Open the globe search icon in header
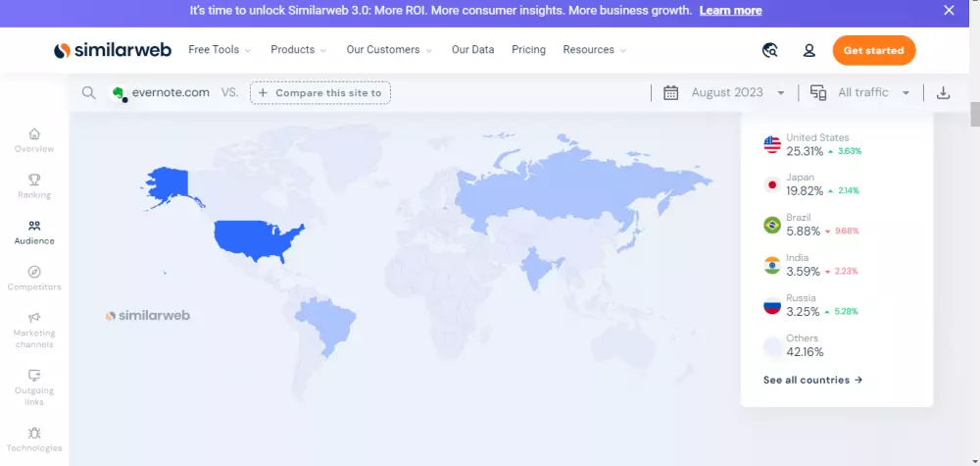This screenshot has width=980, height=466. click(x=770, y=50)
